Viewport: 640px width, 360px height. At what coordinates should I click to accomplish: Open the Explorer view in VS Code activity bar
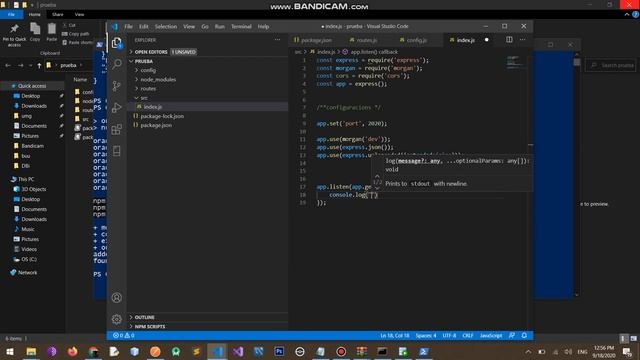(x=117, y=43)
